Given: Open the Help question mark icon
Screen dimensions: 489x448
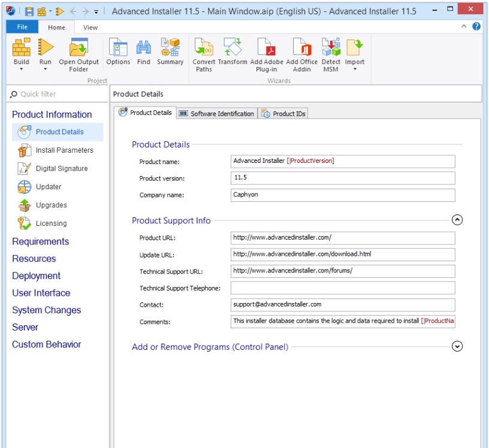Looking at the screenshot, I should click(x=476, y=26).
